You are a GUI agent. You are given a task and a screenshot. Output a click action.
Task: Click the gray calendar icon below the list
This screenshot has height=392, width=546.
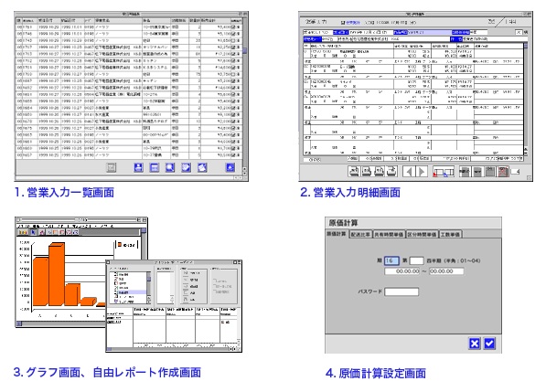coord(111,167)
